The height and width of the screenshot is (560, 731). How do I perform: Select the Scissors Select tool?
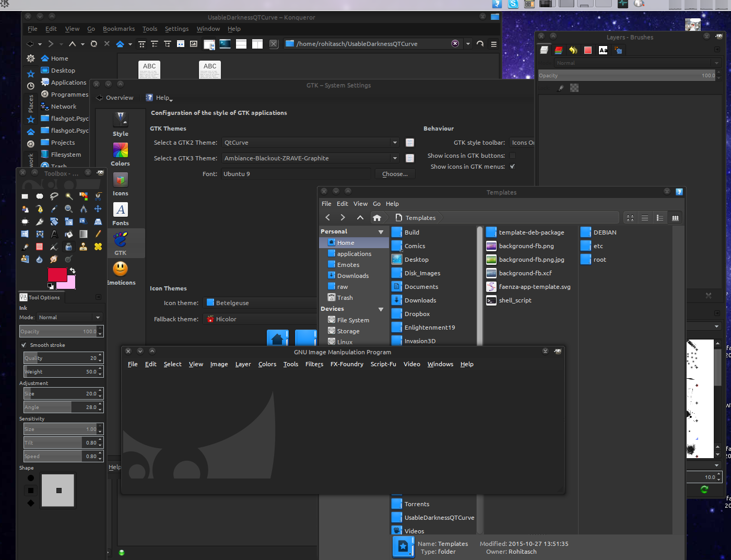[98, 196]
